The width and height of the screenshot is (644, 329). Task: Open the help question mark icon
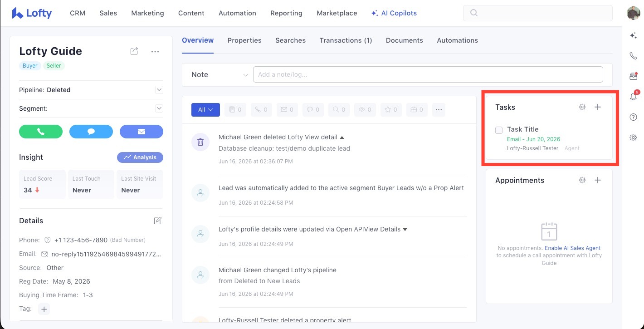pyautogui.click(x=634, y=117)
